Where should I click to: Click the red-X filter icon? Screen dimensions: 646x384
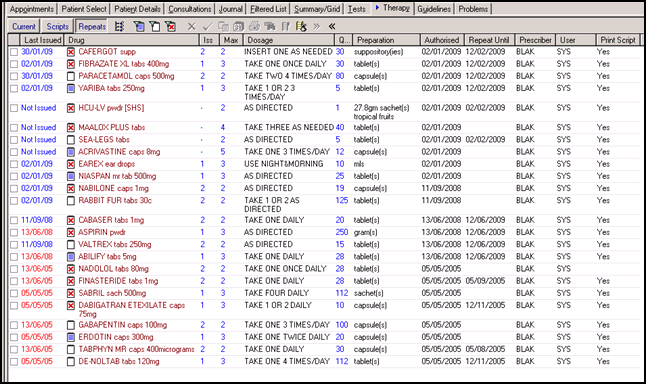coord(171,27)
